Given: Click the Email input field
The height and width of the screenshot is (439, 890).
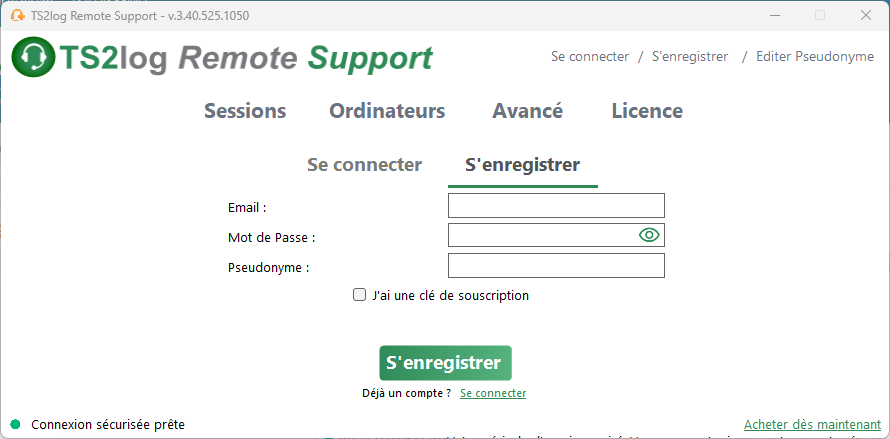Looking at the screenshot, I should click(x=556, y=206).
